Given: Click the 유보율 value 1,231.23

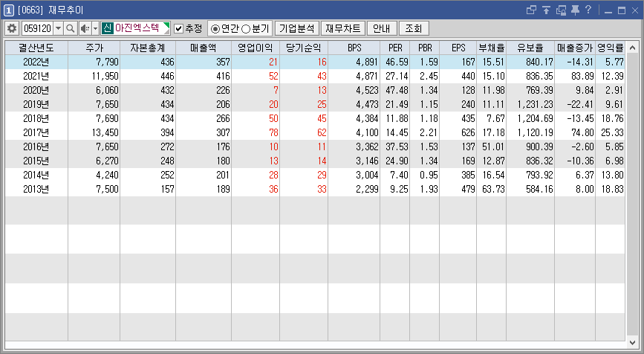Looking at the screenshot, I should [x=535, y=104].
